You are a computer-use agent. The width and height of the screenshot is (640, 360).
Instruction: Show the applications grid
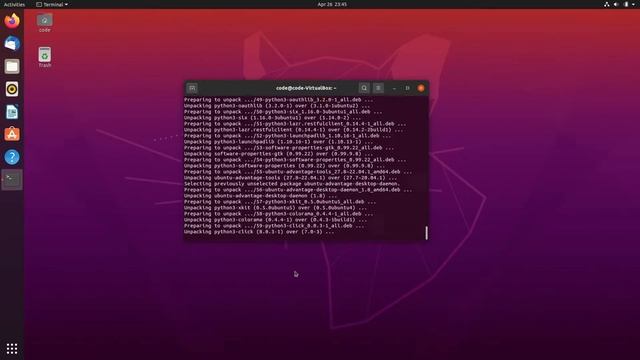12,348
